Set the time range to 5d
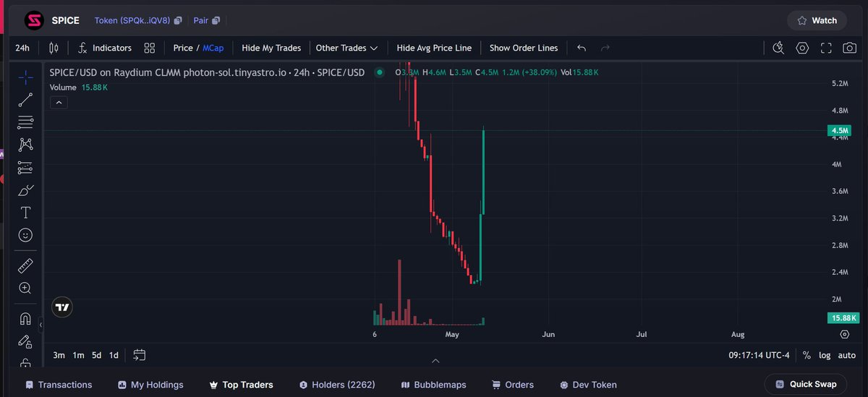 coord(96,355)
